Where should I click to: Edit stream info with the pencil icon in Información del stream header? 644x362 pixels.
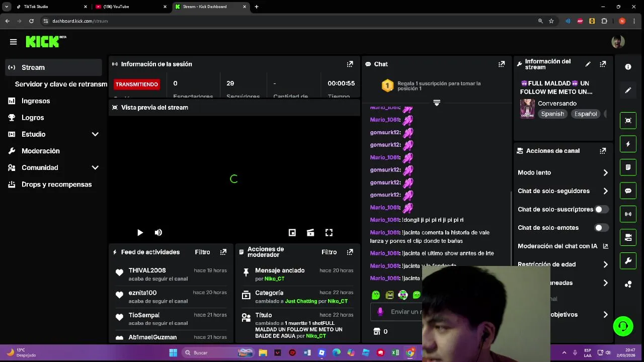coord(588,64)
